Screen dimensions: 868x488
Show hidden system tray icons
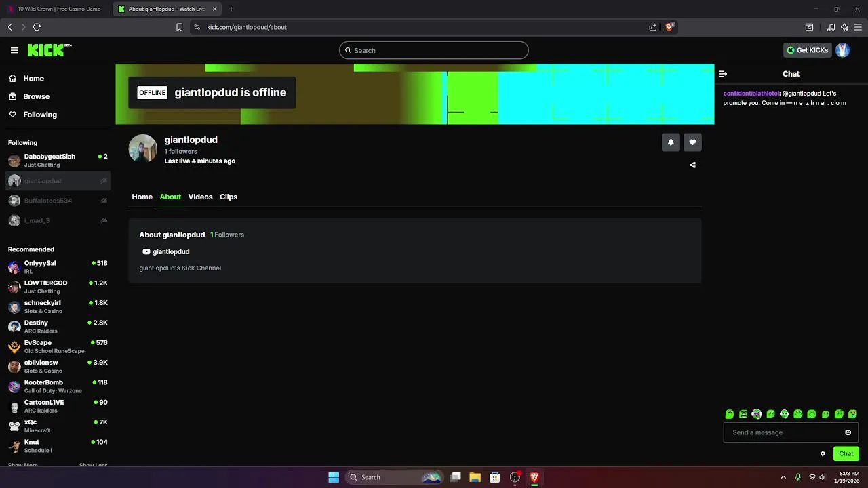[783, 477]
